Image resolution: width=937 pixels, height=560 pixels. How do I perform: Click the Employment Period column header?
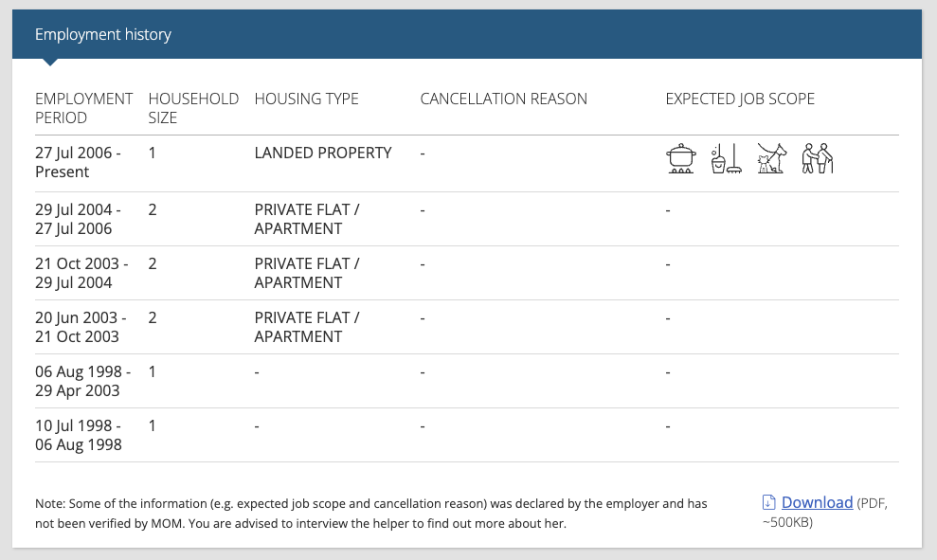(83, 108)
